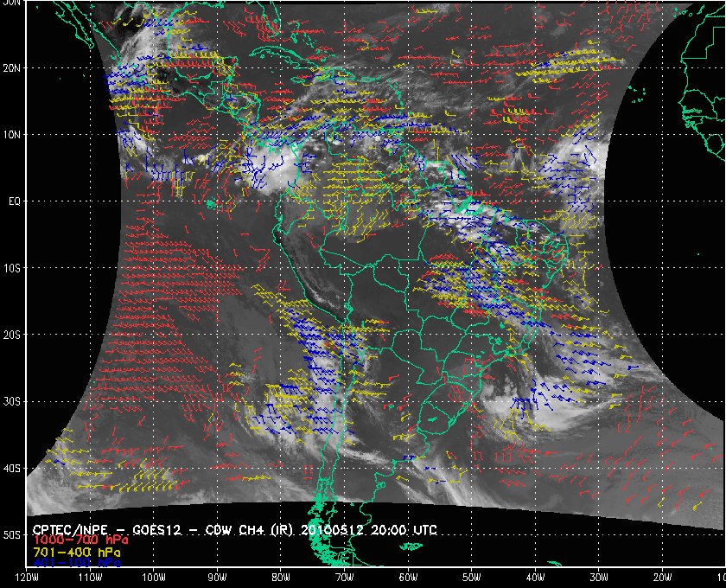The height and width of the screenshot is (588, 726).
Task: Click the 40S latitude axis label
Action: 11,468
